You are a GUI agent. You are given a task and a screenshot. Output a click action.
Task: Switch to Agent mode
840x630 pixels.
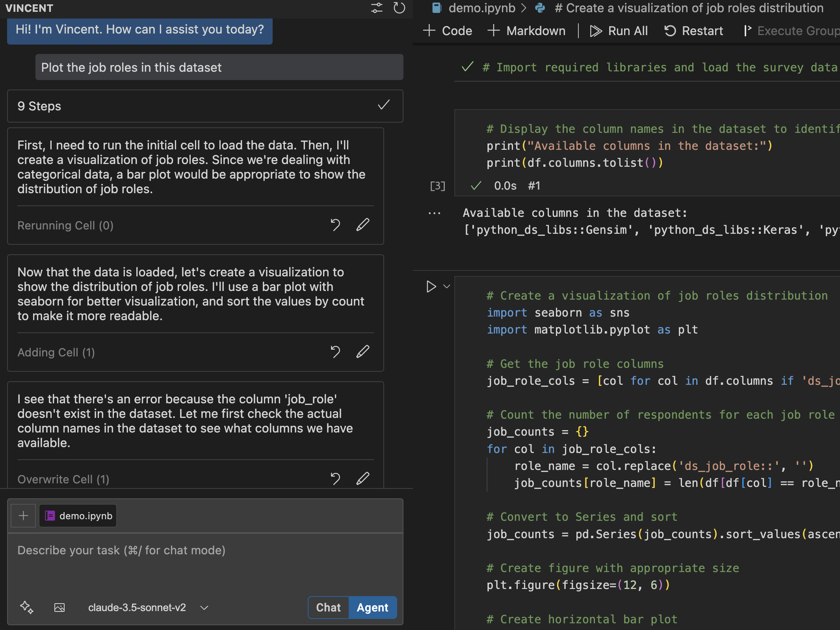click(x=373, y=608)
